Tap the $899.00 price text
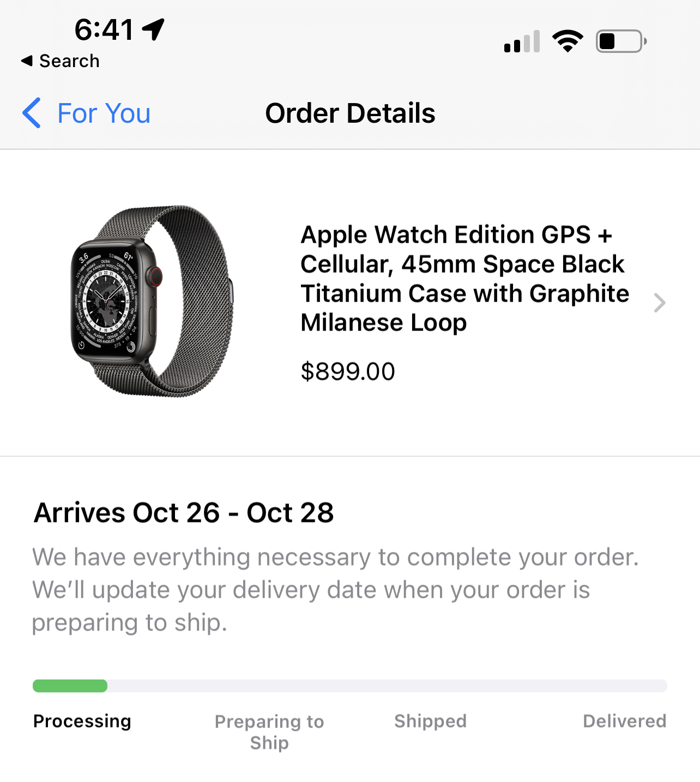The width and height of the screenshot is (700, 782). coord(348,372)
